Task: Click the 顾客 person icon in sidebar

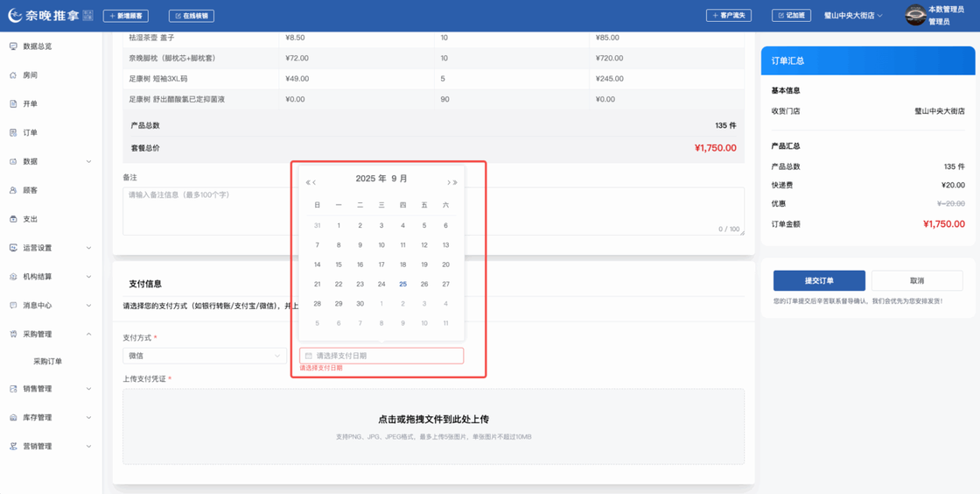Action: [13, 190]
